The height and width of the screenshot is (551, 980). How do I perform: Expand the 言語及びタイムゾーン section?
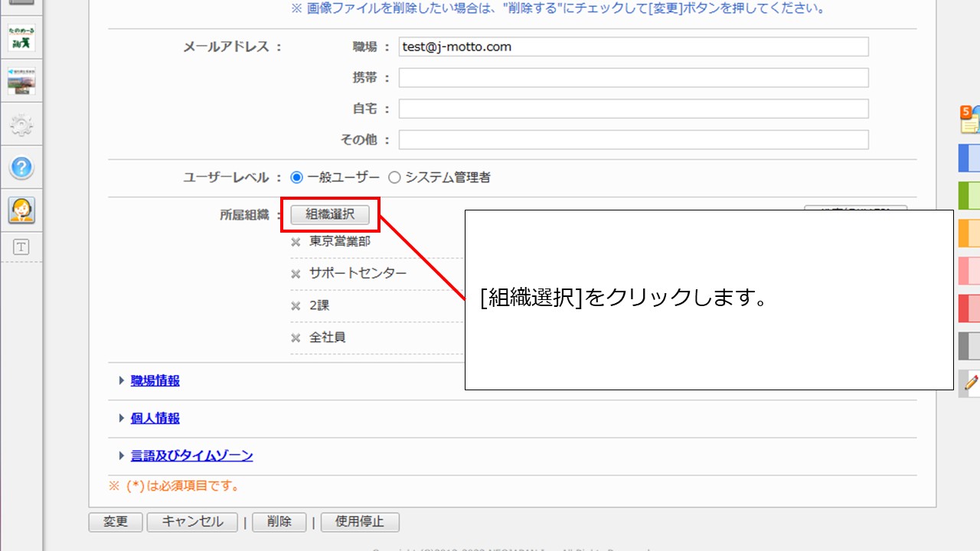(x=191, y=455)
